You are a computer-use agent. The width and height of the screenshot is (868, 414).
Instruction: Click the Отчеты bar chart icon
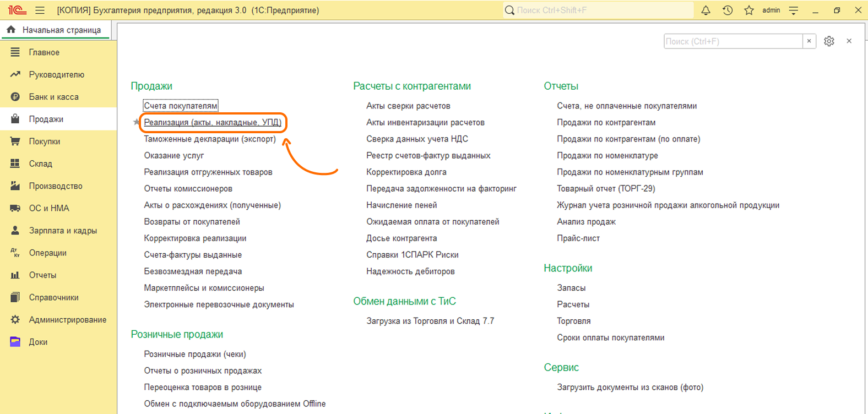[x=15, y=275]
